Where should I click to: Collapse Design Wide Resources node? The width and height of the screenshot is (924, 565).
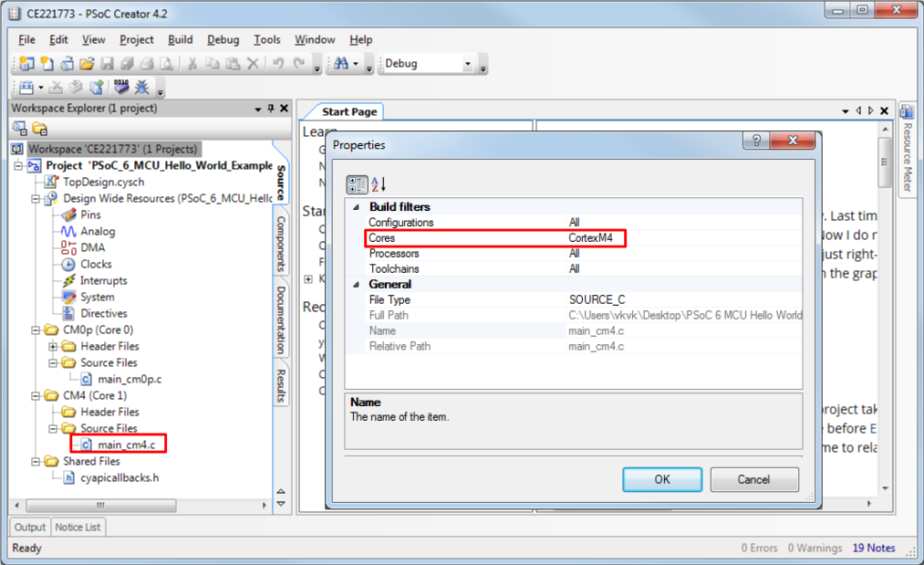(x=36, y=199)
